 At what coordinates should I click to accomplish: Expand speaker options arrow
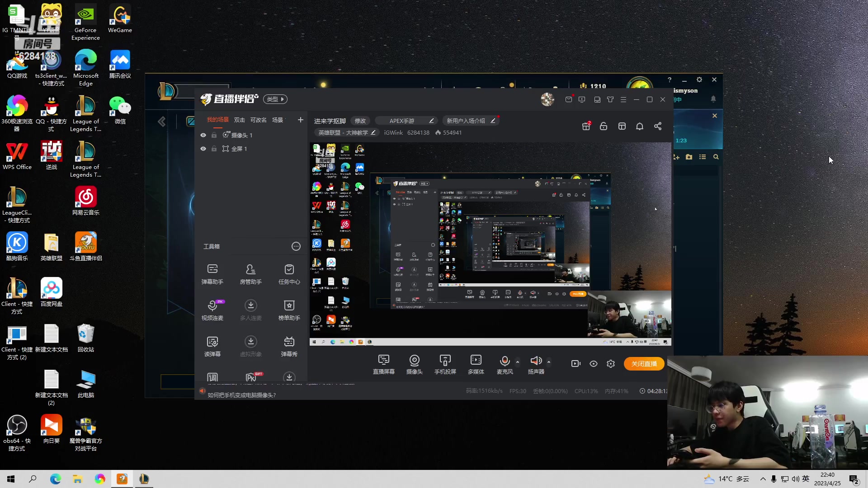tap(549, 362)
